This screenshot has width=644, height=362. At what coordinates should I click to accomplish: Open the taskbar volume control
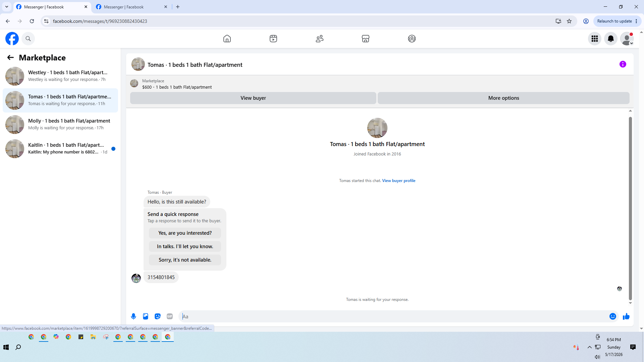(597, 357)
